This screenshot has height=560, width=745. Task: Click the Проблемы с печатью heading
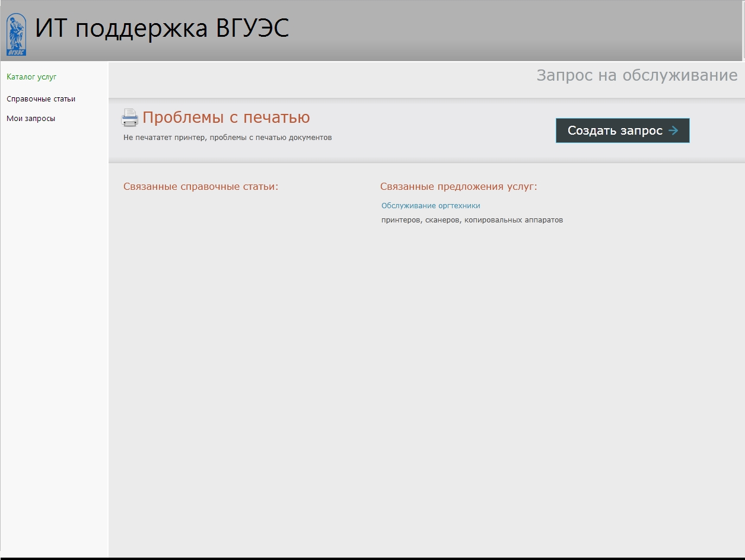[x=226, y=117]
